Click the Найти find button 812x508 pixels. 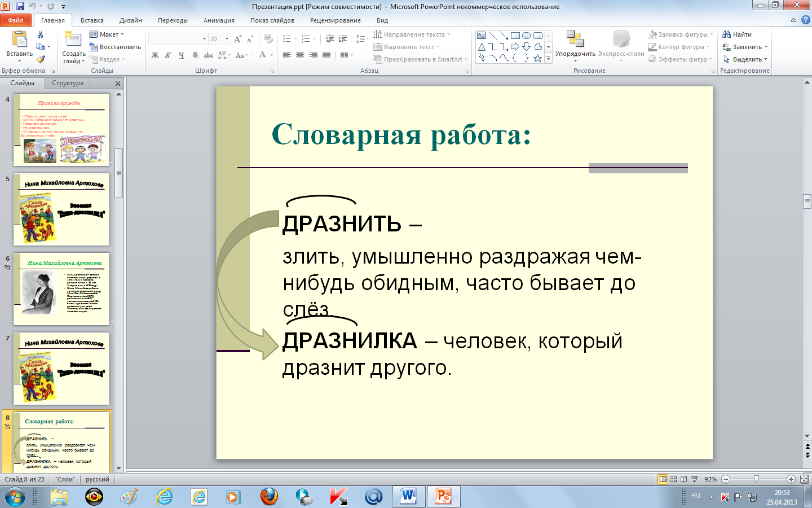737,34
